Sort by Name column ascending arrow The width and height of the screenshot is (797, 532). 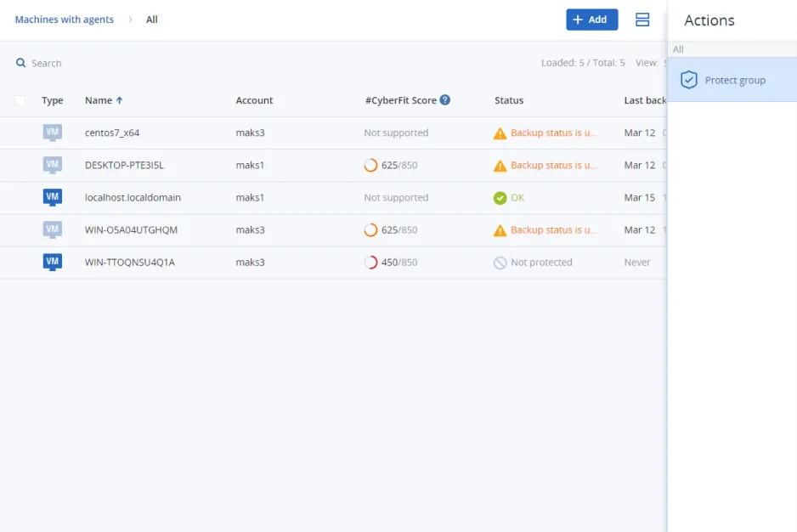coord(120,100)
